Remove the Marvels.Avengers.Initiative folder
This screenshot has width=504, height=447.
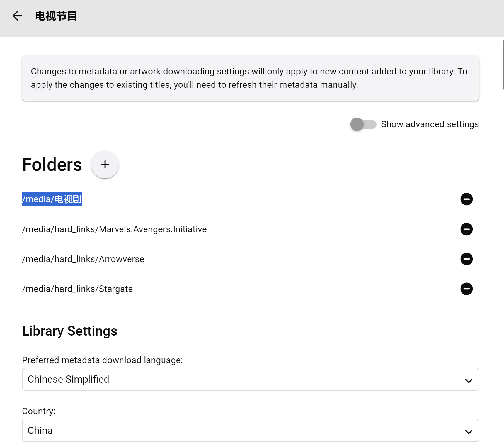point(466,229)
